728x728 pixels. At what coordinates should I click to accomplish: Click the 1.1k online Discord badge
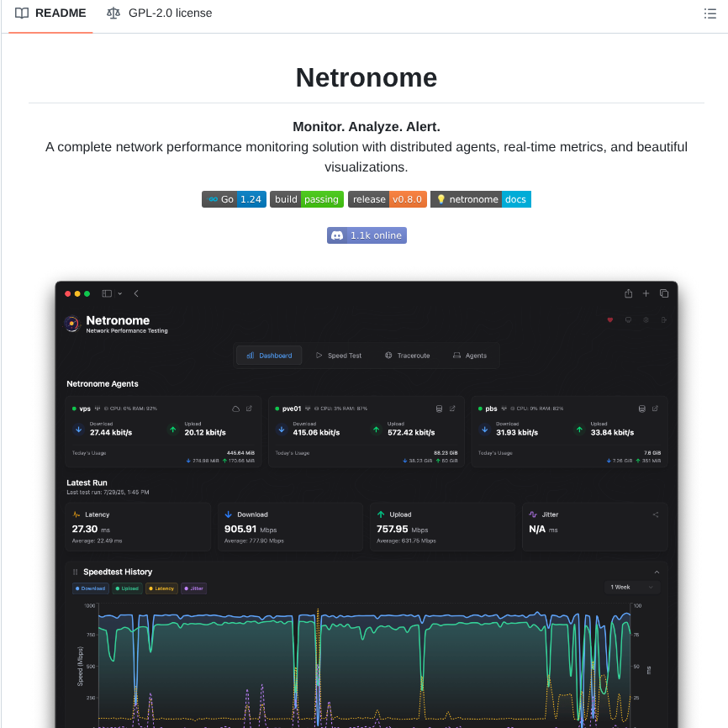pos(367,235)
